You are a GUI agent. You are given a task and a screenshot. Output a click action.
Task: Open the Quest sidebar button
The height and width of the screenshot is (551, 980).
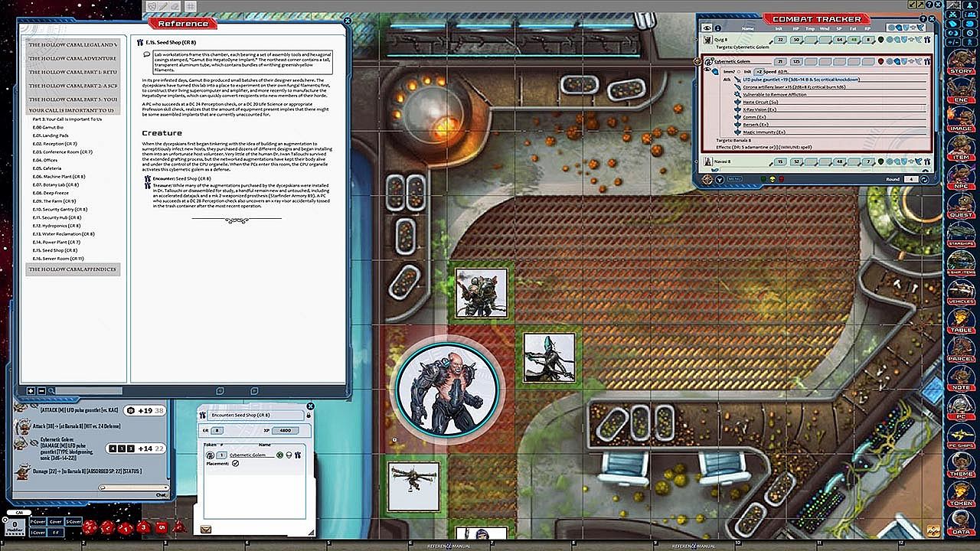pyautogui.click(x=961, y=204)
